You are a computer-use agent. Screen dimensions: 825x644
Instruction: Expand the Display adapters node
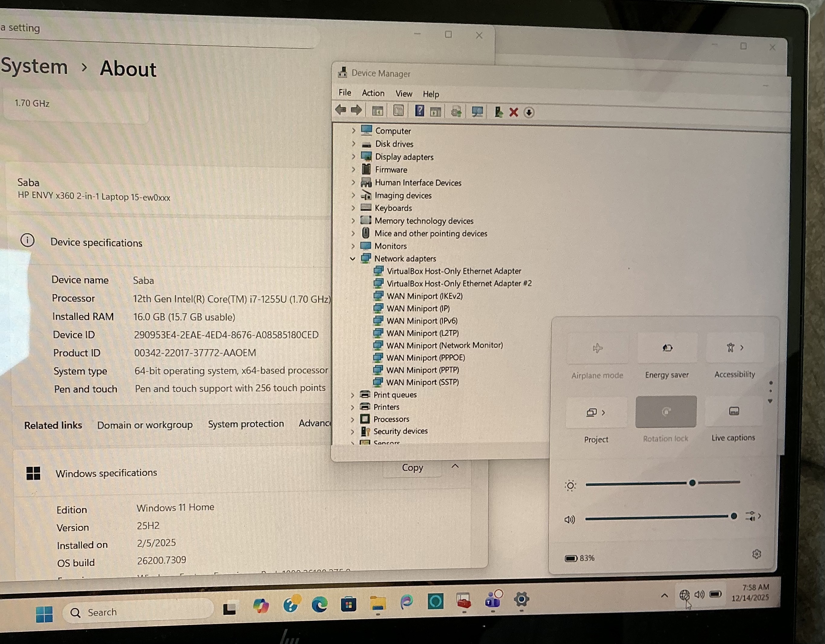pos(353,156)
